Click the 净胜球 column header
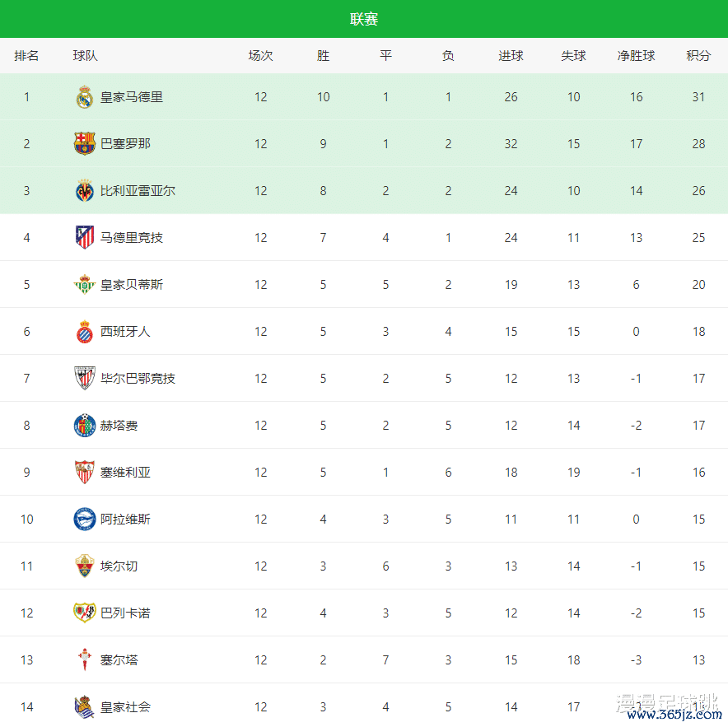This screenshot has height=727, width=728. pos(636,56)
